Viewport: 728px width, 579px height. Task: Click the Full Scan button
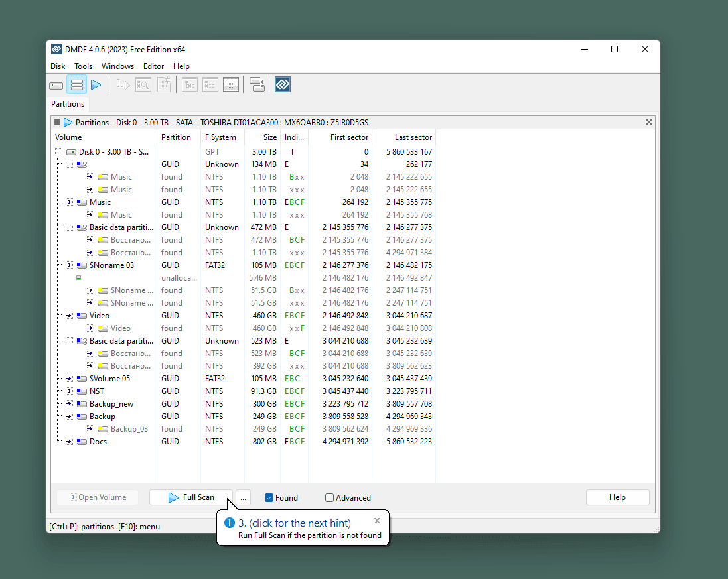191,497
